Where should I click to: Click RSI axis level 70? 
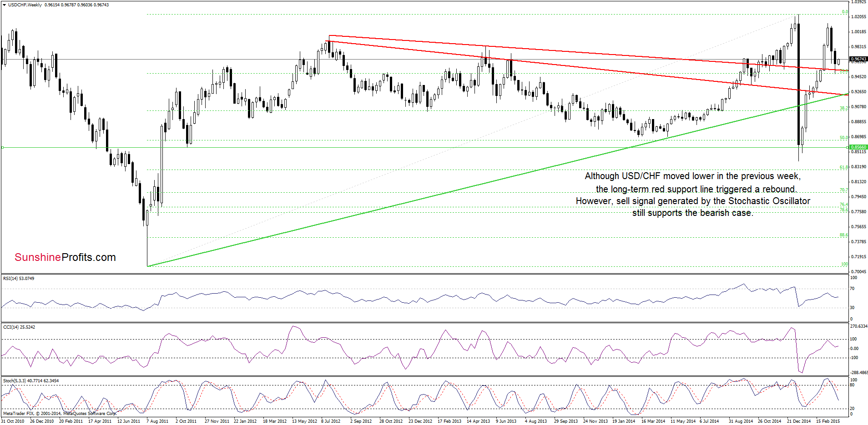(x=853, y=289)
